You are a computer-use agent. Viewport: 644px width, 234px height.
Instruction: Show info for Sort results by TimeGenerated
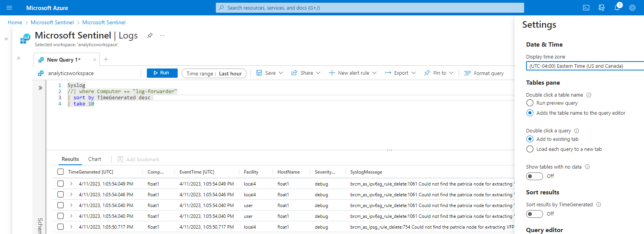[599, 205]
